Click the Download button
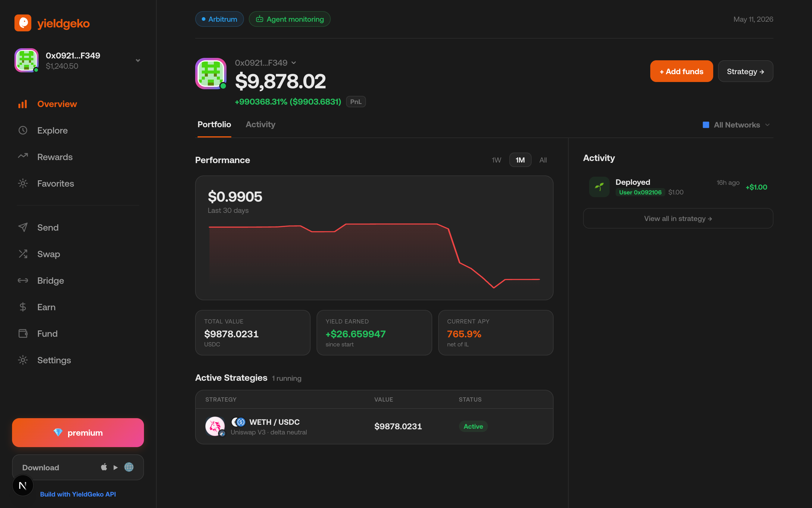The image size is (812, 508). pyautogui.click(x=78, y=467)
